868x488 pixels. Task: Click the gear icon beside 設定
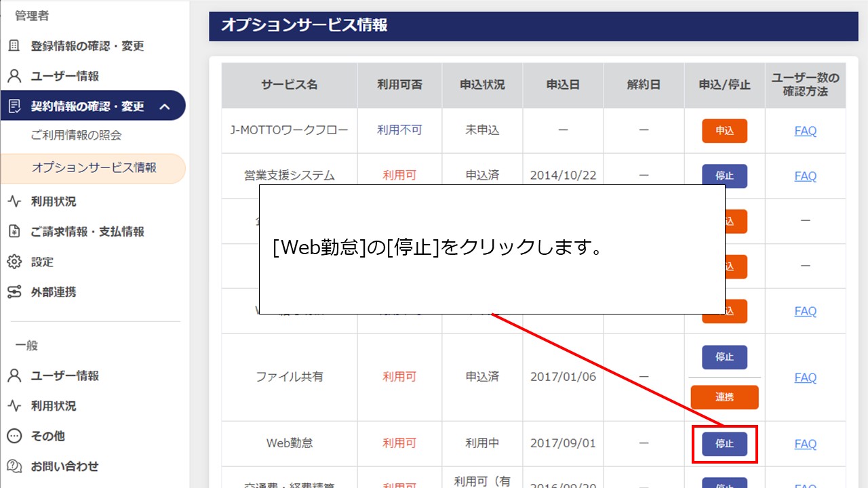point(14,262)
